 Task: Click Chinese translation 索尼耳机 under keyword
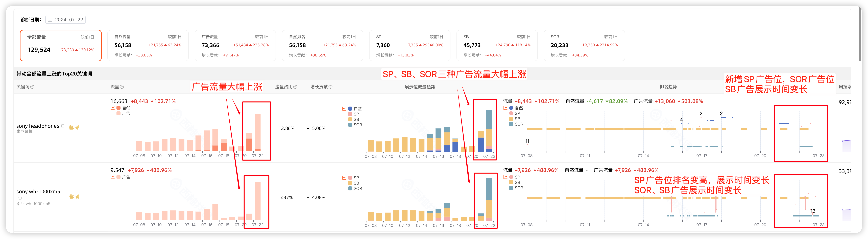point(25,131)
